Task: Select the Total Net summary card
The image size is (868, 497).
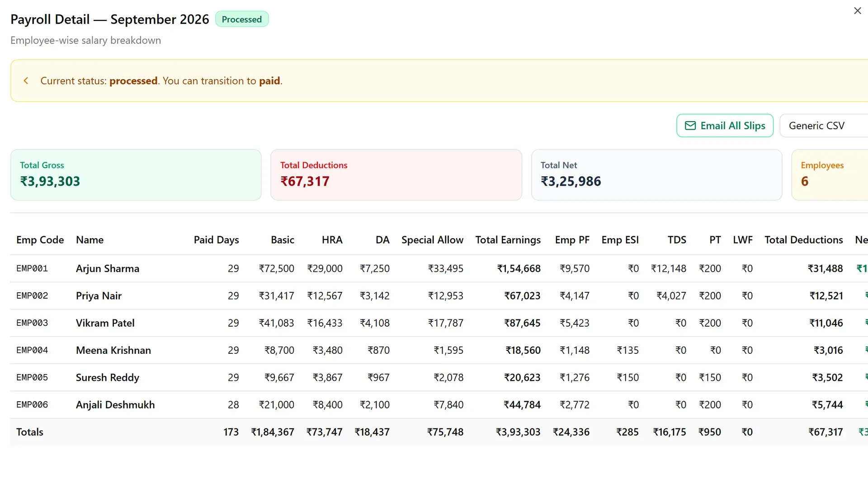Action: coord(656,175)
